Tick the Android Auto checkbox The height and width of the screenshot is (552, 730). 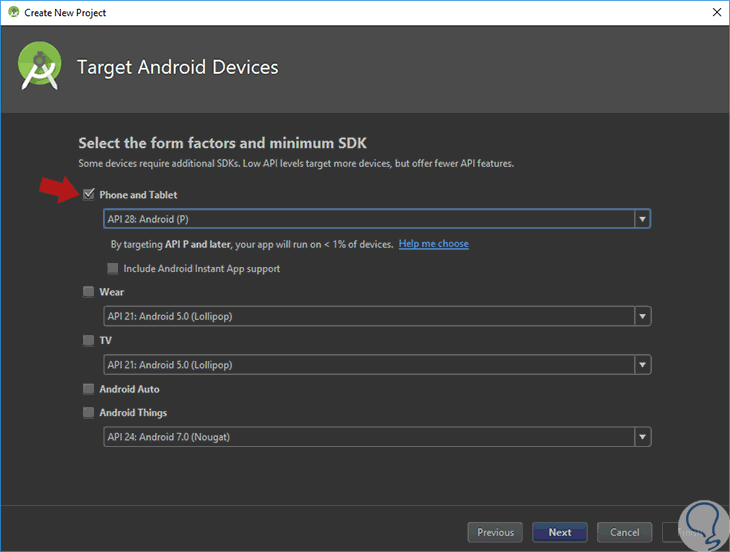pyautogui.click(x=89, y=389)
